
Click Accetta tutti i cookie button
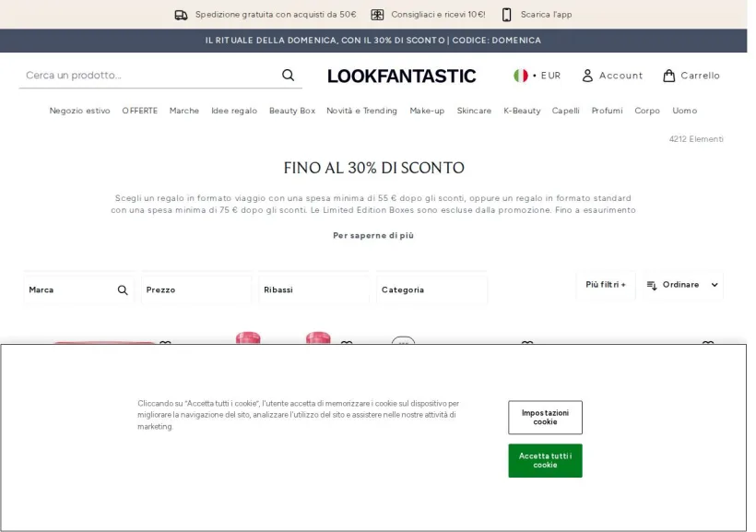click(x=545, y=461)
